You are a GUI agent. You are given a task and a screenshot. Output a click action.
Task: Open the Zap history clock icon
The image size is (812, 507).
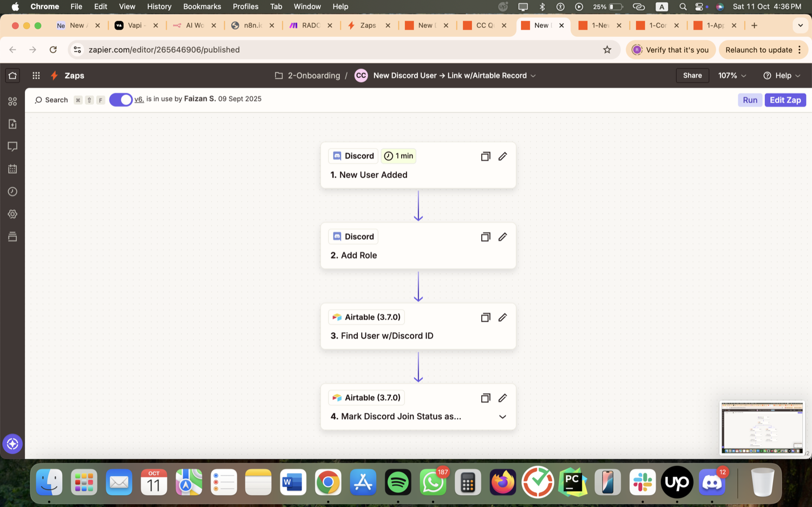tap(12, 192)
